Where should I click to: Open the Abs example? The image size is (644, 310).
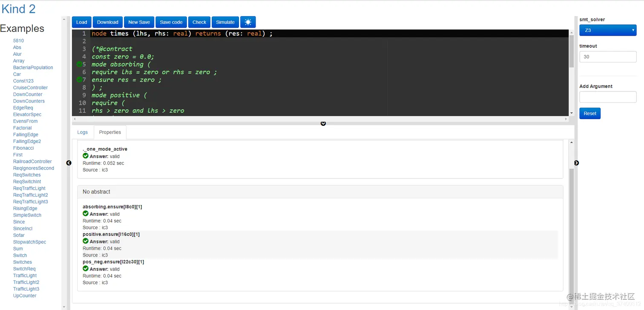point(17,48)
